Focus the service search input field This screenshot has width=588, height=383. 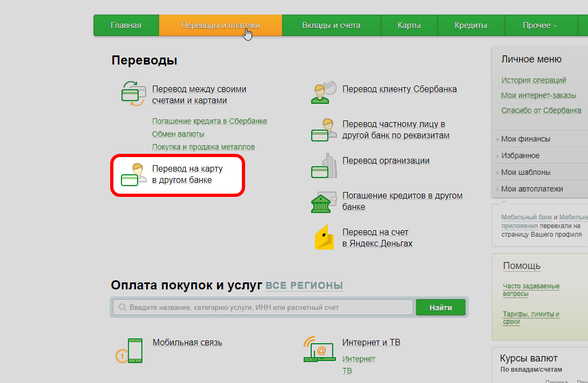pos(263,307)
